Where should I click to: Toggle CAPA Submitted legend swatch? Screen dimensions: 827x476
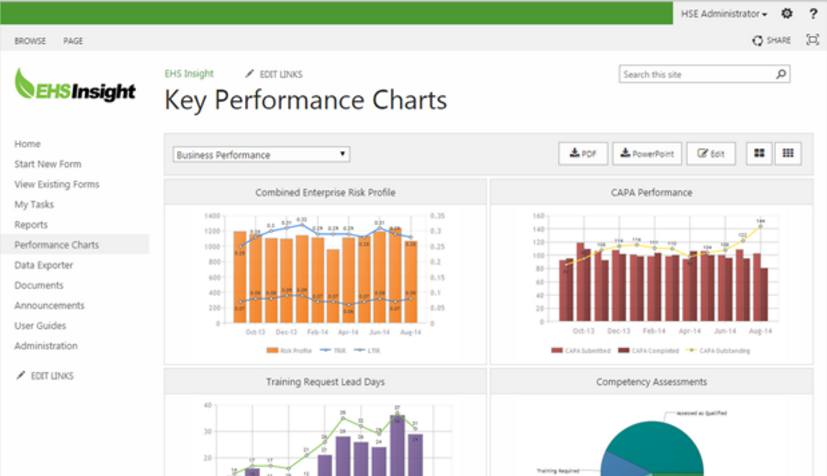(556, 350)
